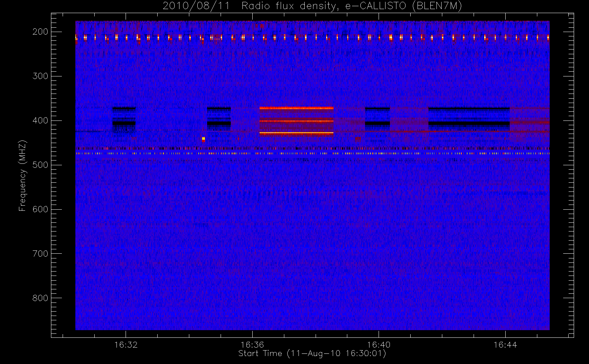This screenshot has width=589, height=364.
Task: Click the 16:44 time tick label
Action: click(x=505, y=345)
